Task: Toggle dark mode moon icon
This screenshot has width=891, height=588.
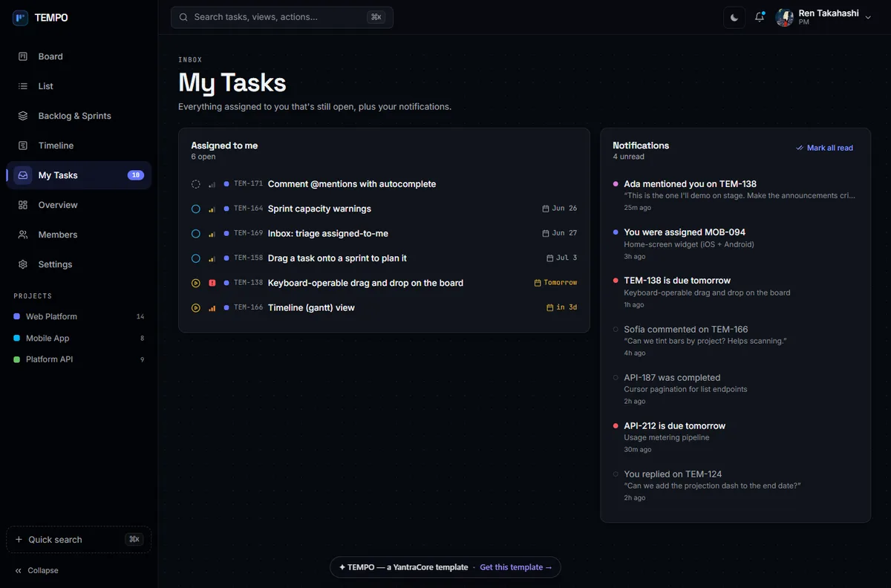Action: (734, 17)
